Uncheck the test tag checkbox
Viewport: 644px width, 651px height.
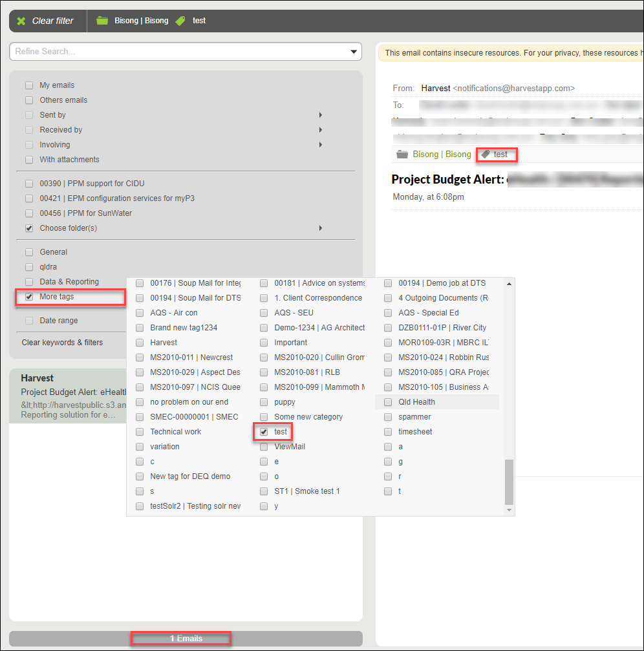pyautogui.click(x=264, y=432)
